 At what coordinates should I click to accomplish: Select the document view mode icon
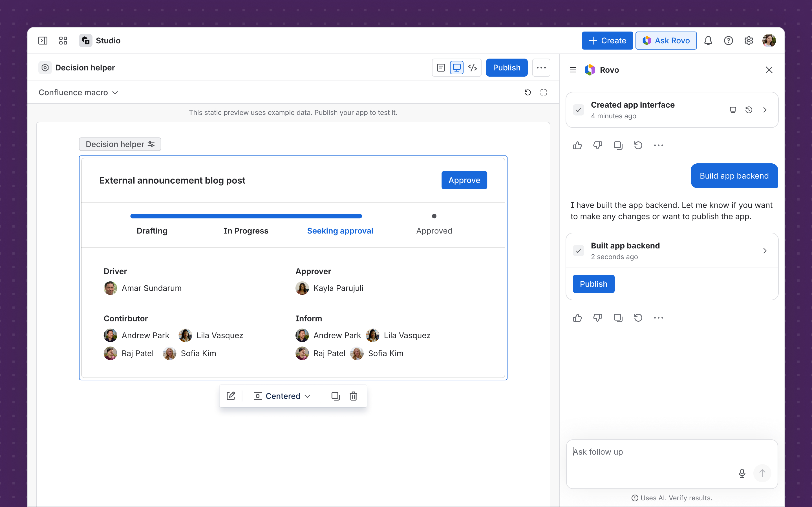pos(441,68)
